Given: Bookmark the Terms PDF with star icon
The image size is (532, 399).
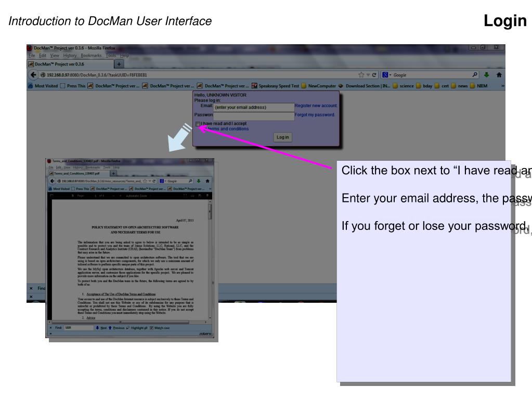Looking at the screenshot, I should 145,181.
